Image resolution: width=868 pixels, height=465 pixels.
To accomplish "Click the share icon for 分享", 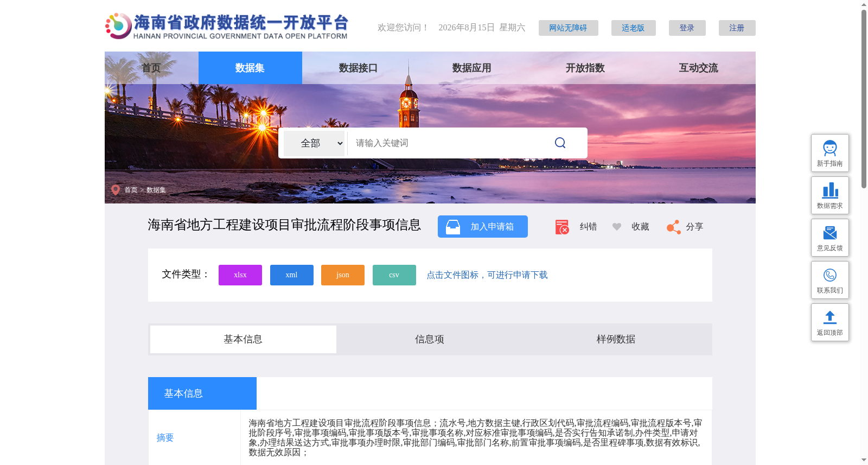I will [x=674, y=227].
